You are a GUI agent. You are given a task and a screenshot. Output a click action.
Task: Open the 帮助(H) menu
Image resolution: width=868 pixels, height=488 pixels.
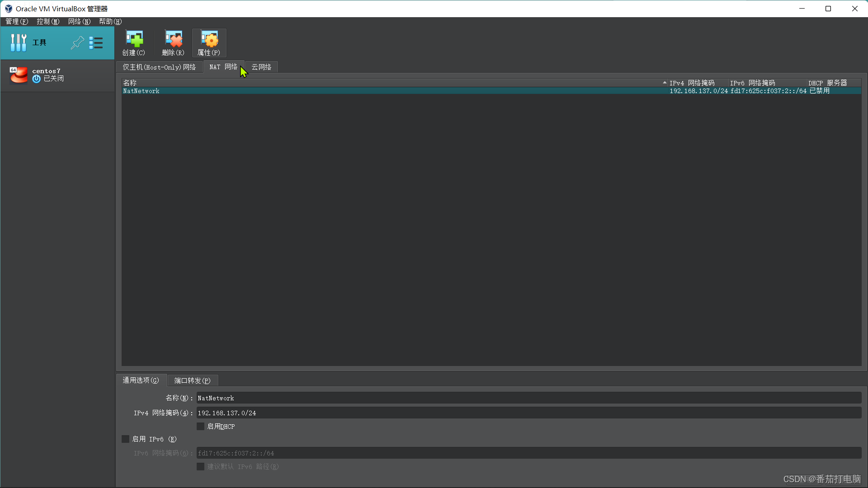[x=110, y=22]
